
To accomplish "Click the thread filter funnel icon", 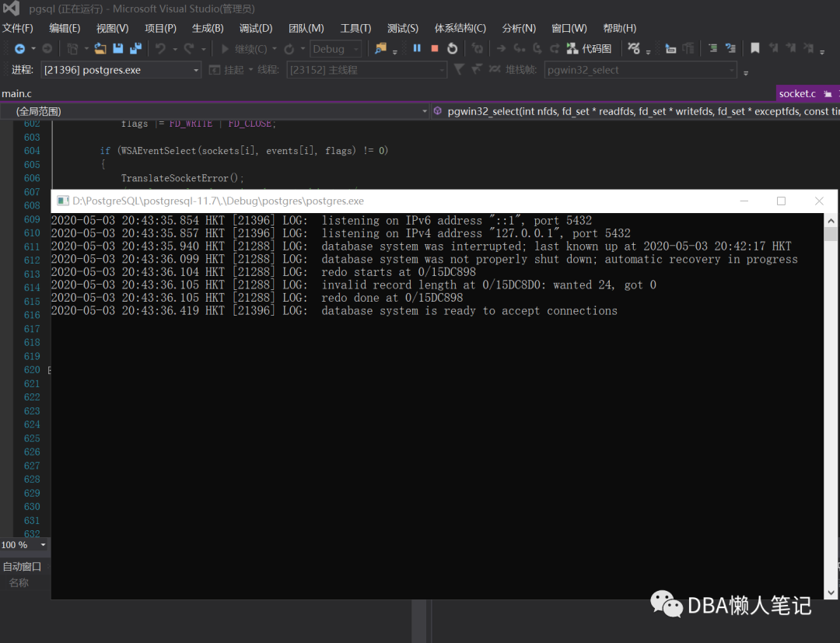I will 459,69.
